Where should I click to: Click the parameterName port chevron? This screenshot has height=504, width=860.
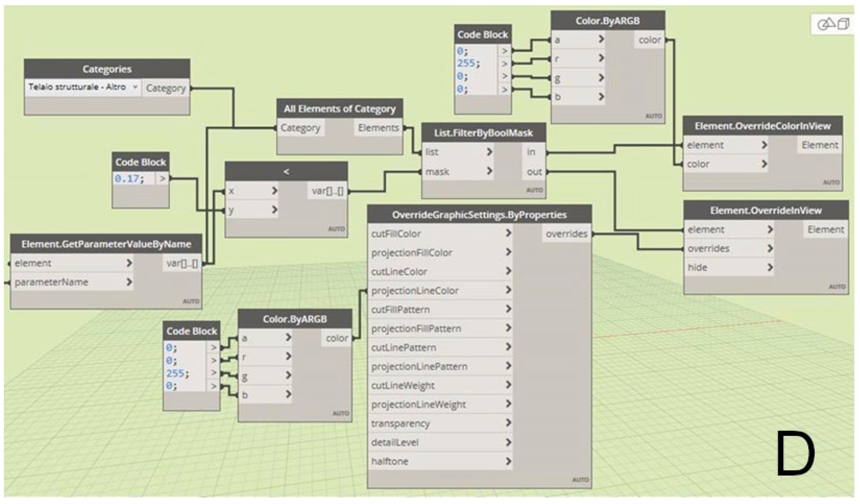pyautogui.click(x=129, y=282)
